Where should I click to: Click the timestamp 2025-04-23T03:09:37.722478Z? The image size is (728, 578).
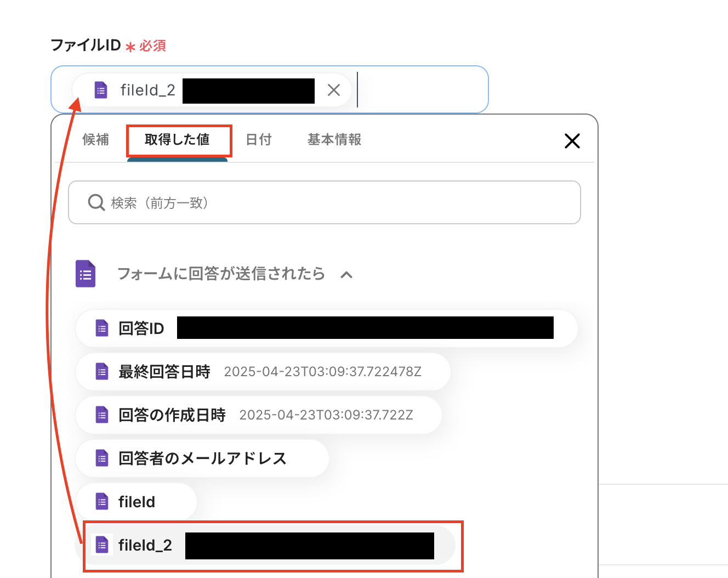tap(323, 372)
